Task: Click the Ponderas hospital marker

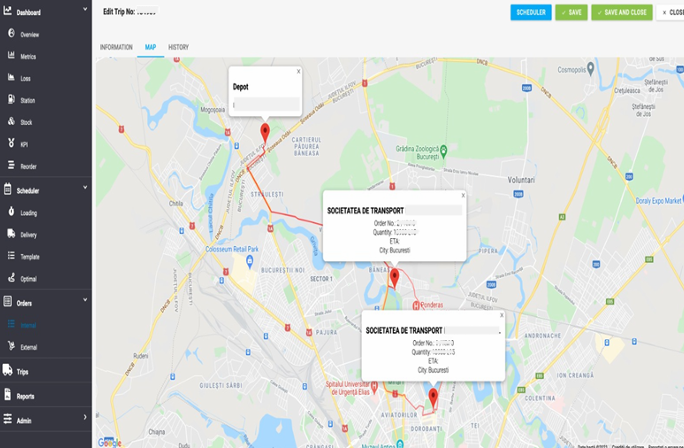Action: point(416,305)
